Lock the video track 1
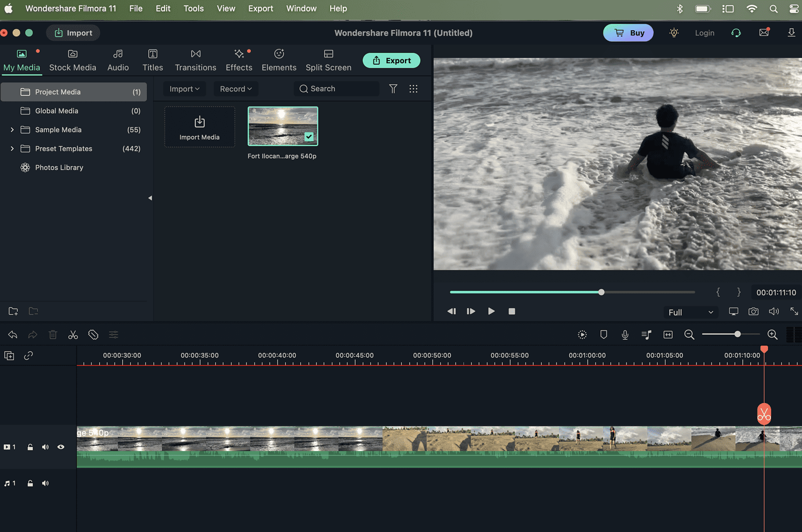This screenshot has height=532, width=802. click(30, 446)
